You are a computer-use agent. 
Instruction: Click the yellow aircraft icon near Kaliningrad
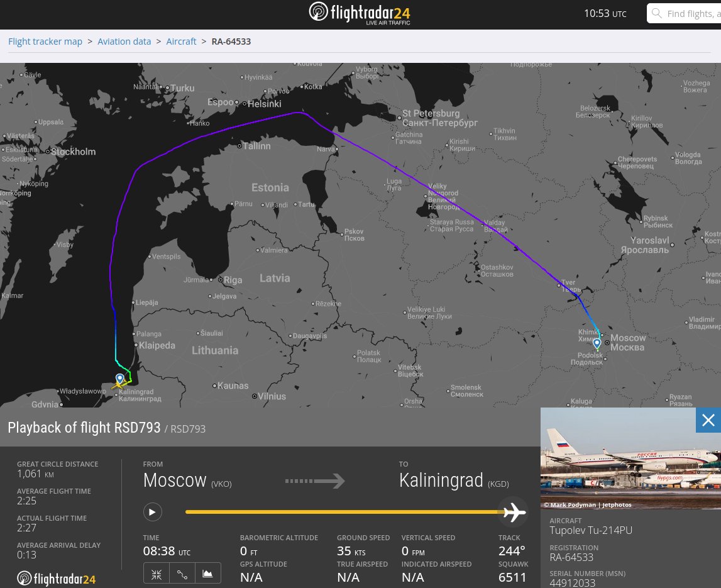[x=119, y=385]
